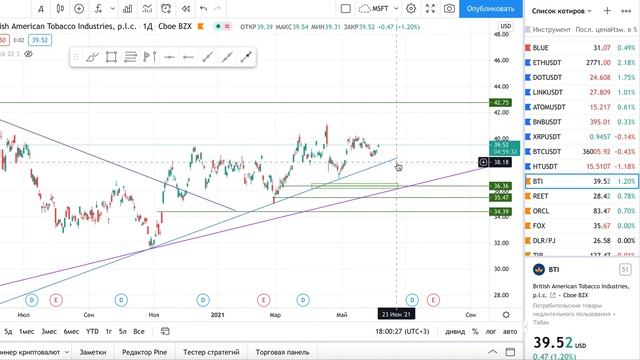640x360 pixels.
Task: Select the 6мес time range
Action: coord(71,331)
